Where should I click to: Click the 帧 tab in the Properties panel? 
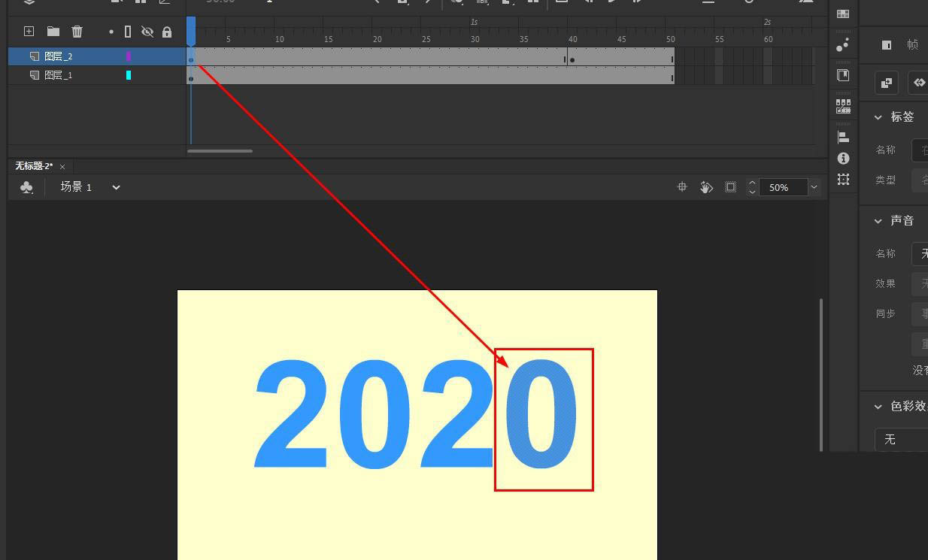coord(911,44)
